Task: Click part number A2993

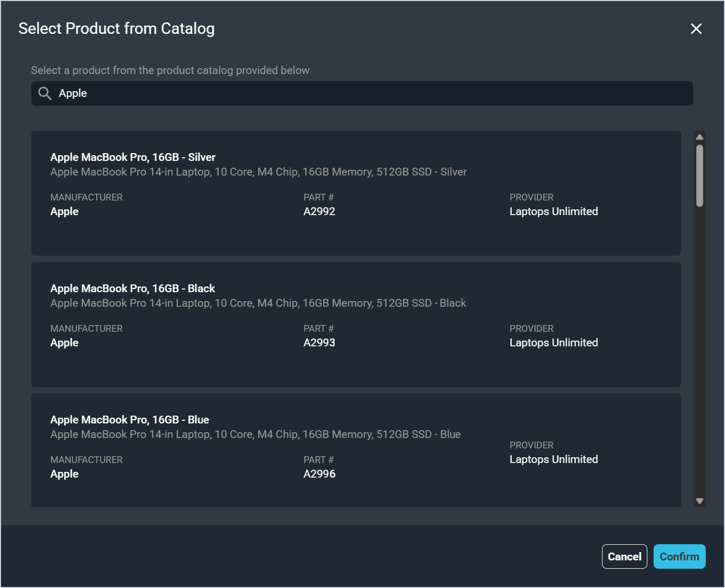Action: [x=319, y=343]
